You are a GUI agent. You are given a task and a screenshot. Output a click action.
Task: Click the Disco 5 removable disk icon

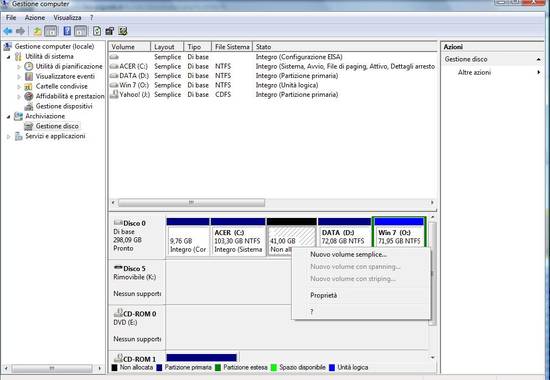118,268
